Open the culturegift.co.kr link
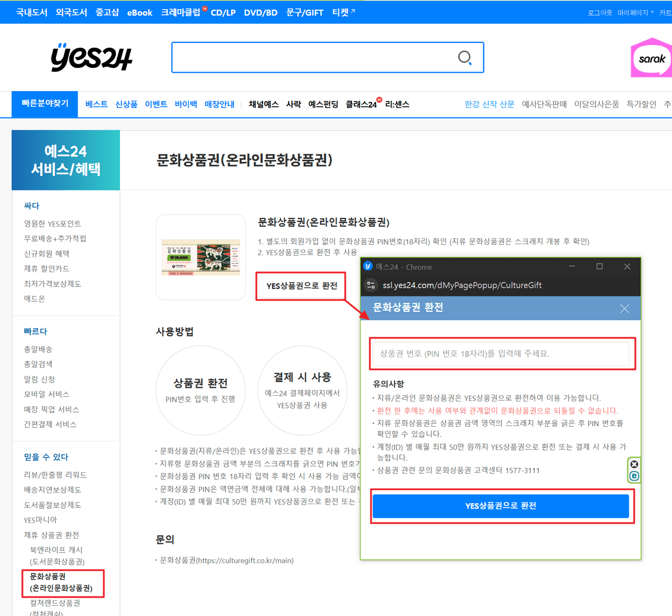Image resolution: width=672 pixels, height=616 pixels. point(247,560)
